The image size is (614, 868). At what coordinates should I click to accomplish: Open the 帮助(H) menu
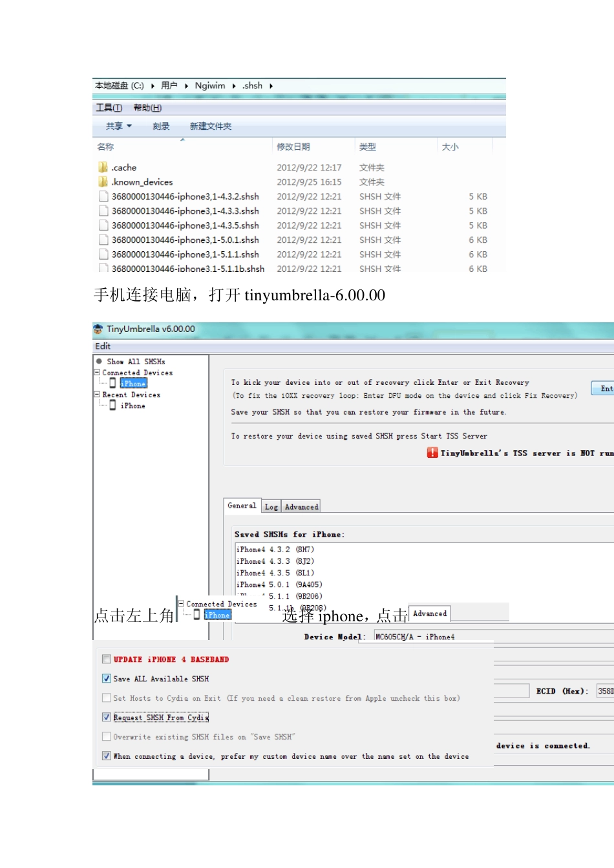click(x=148, y=108)
